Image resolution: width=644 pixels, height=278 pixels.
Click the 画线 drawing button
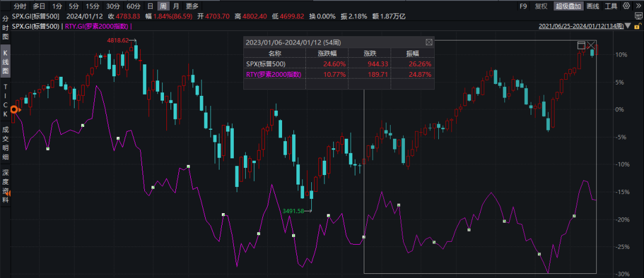[x=593, y=7]
